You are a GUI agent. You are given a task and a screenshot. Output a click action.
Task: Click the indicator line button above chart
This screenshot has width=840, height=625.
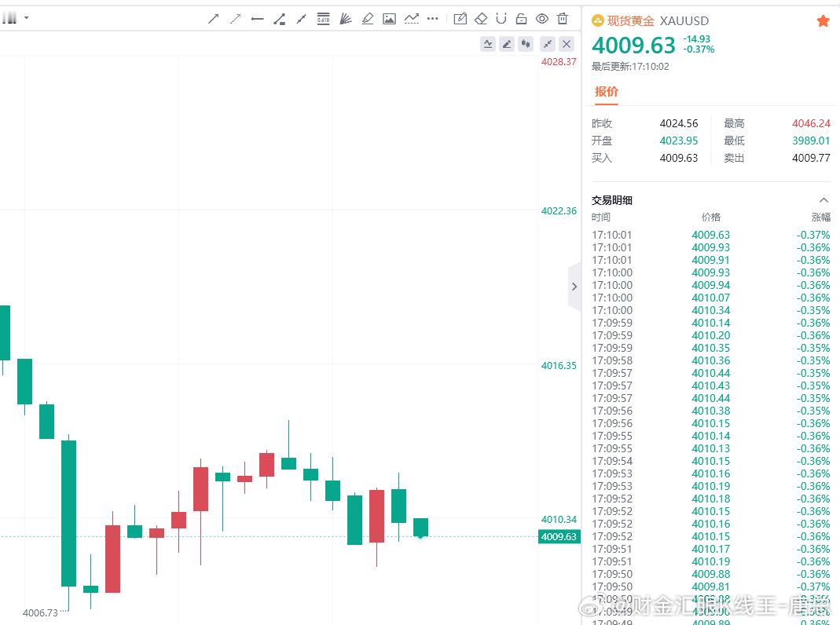[488, 44]
